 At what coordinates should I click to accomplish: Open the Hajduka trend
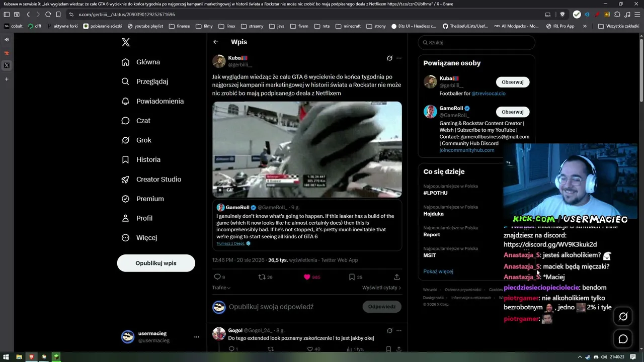click(433, 214)
